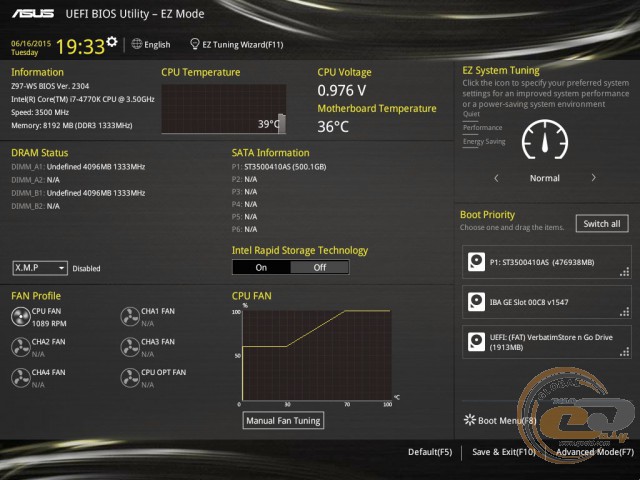Image resolution: width=640 pixels, height=480 pixels.
Task: Click the CPU FAN curve chart
Action: point(317,355)
